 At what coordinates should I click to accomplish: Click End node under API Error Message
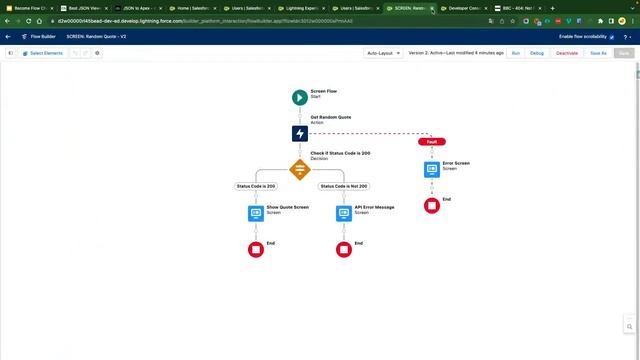[x=344, y=249]
